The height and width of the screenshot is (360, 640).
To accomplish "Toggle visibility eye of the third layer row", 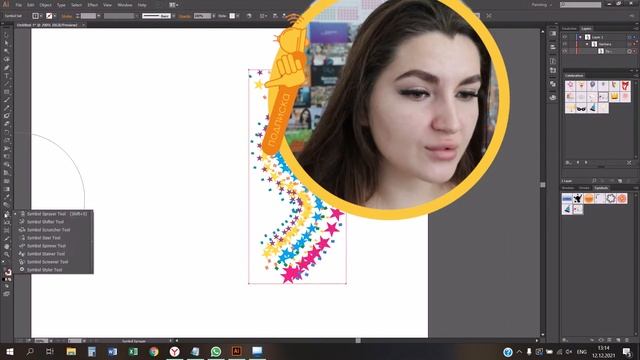I will pyautogui.click(x=565, y=51).
